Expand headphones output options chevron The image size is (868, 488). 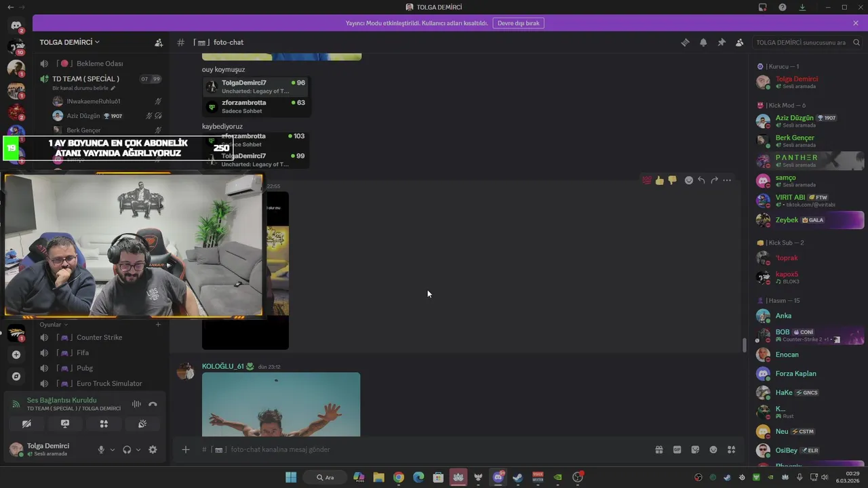tap(138, 449)
